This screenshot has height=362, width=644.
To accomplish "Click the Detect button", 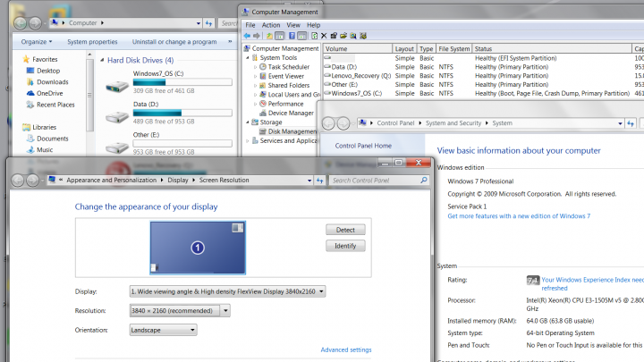I will [x=344, y=230].
